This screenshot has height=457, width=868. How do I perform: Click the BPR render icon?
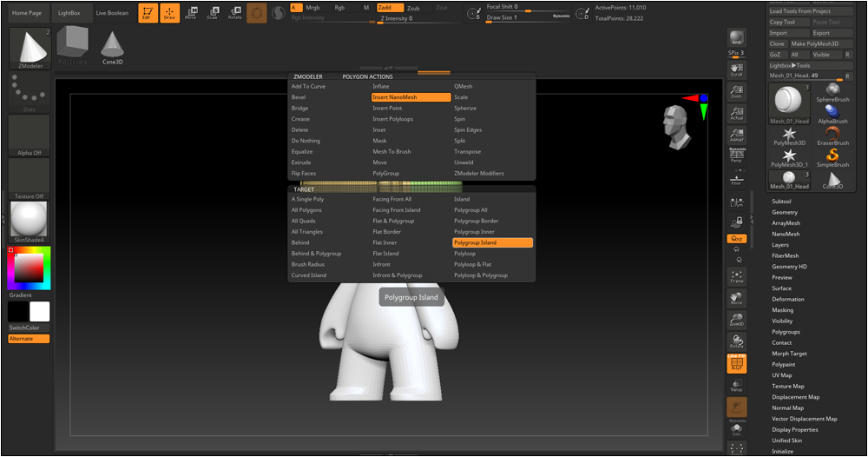pyautogui.click(x=736, y=40)
